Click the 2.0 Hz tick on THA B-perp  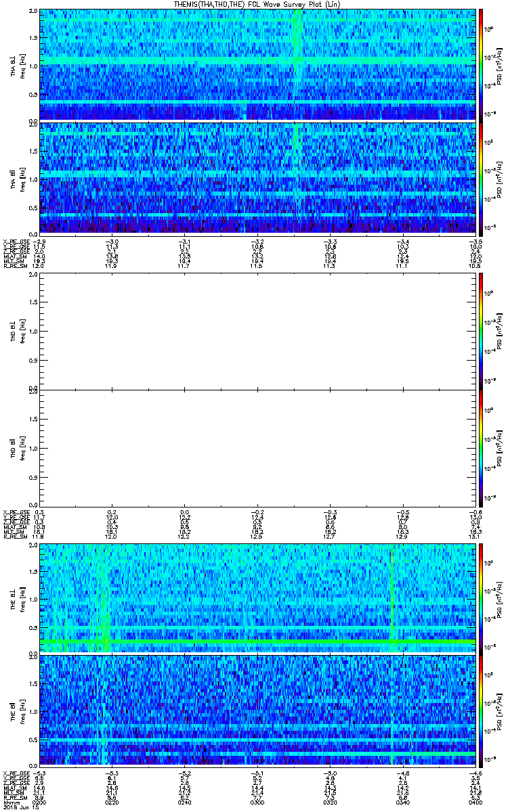coord(33,12)
